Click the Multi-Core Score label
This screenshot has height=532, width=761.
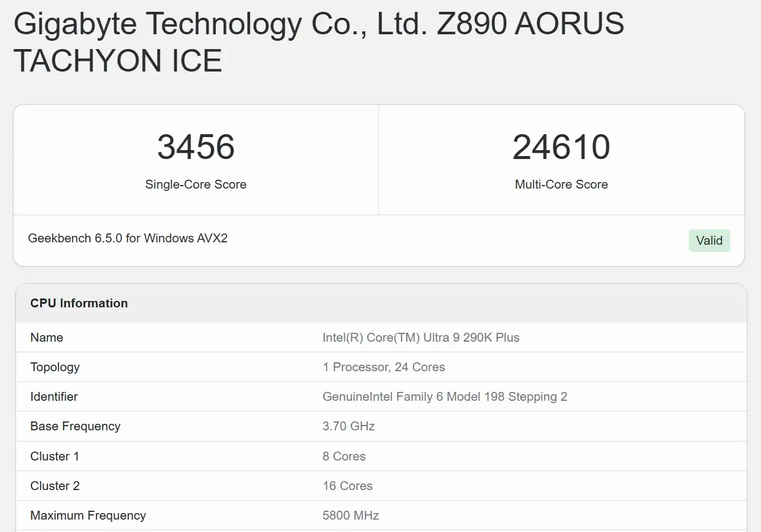[561, 184]
